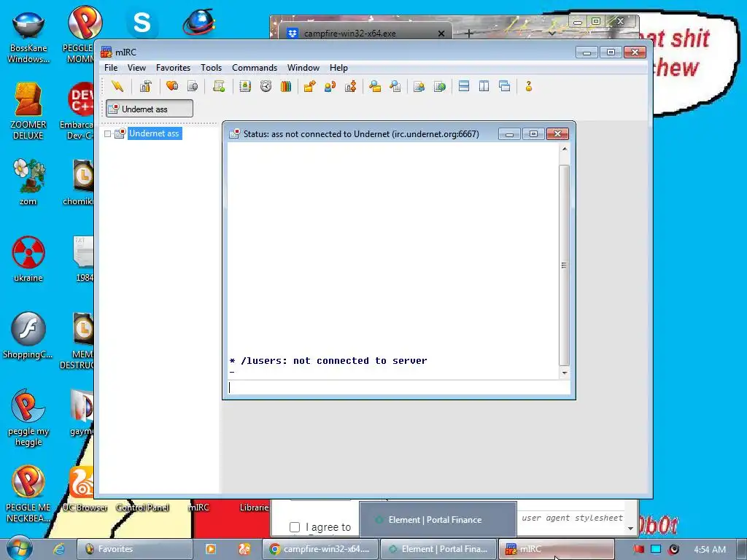747x560 pixels.
Task: Click the Status window scrollbar thumb
Action: (x=565, y=265)
